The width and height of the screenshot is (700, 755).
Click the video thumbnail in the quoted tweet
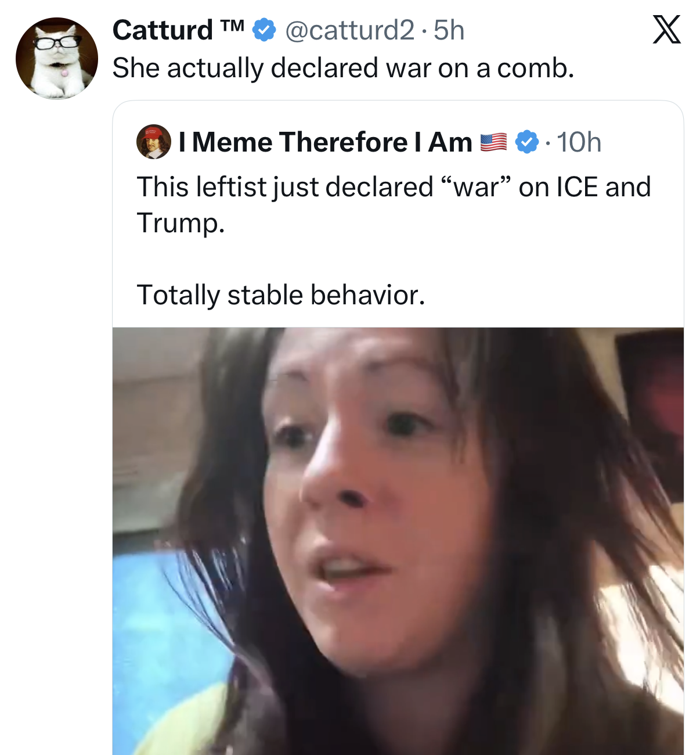[x=398, y=540]
